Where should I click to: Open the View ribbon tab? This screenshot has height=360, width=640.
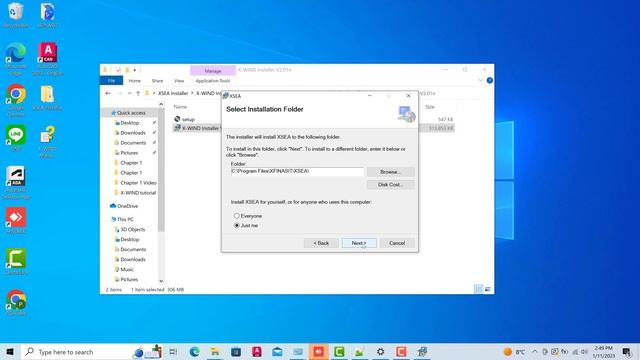(x=179, y=81)
